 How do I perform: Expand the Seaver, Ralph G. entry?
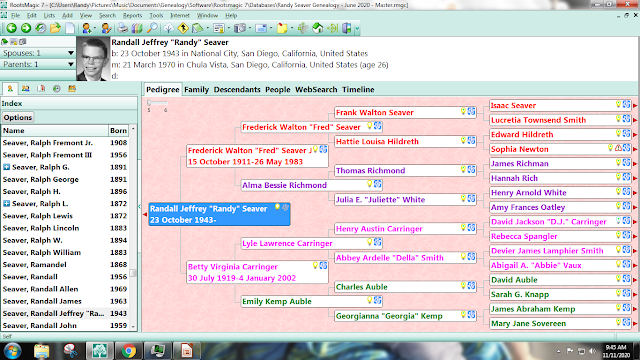tap(6, 167)
